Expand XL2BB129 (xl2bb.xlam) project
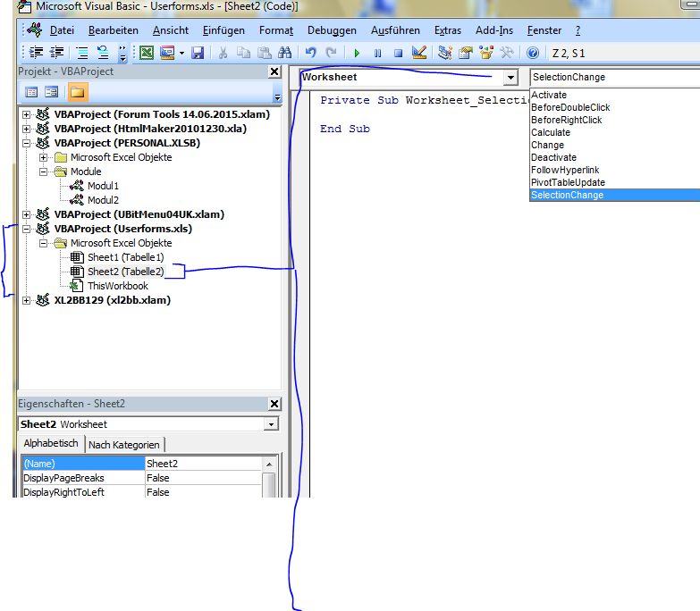 pos(26,300)
